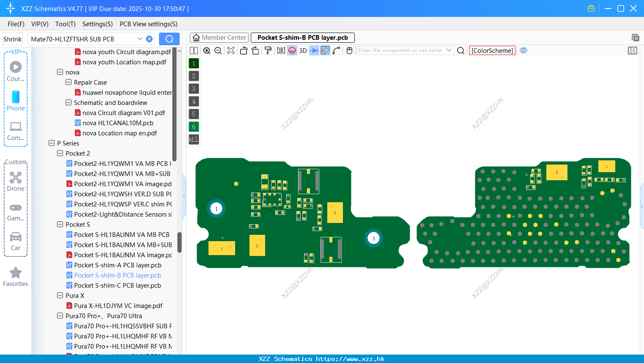Collapse the P Series node

point(52,143)
